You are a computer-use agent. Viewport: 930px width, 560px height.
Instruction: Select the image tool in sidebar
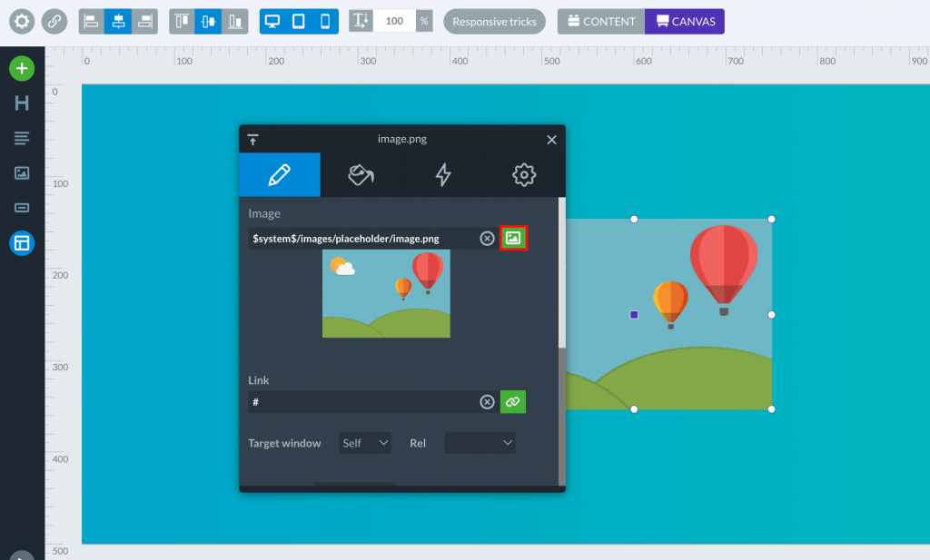tap(22, 173)
